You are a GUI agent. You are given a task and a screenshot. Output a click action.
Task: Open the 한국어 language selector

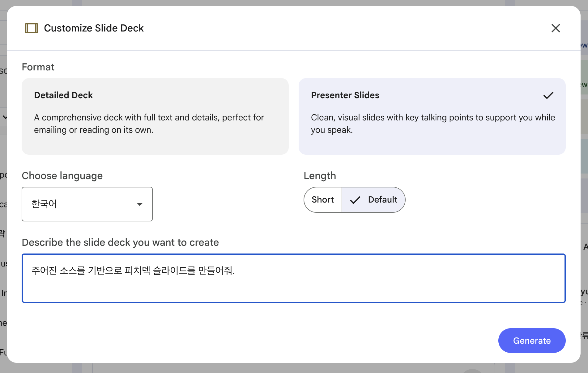pyautogui.click(x=87, y=204)
